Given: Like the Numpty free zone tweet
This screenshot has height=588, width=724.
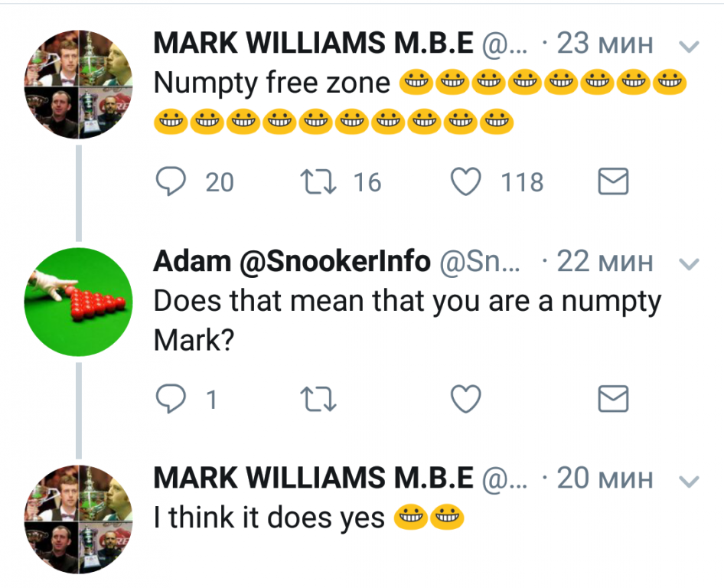Looking at the screenshot, I should point(465,181).
